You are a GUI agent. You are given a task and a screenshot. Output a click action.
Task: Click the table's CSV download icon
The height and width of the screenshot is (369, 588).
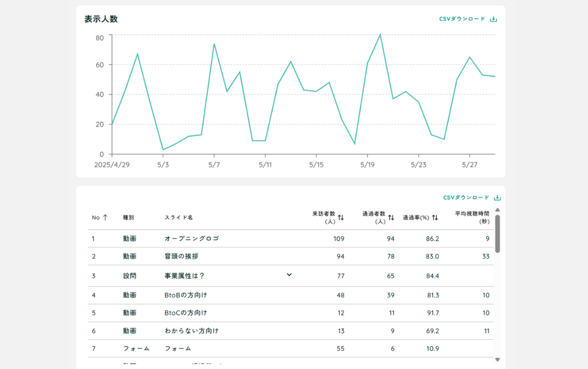[497, 198]
